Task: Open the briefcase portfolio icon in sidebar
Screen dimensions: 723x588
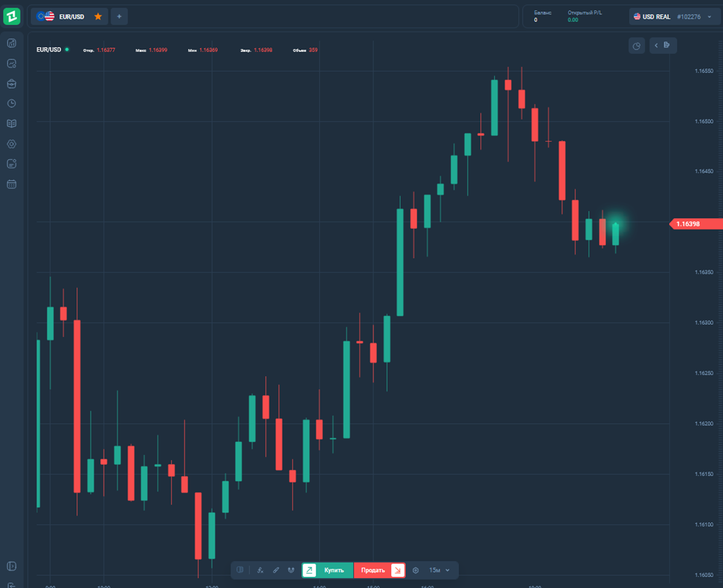Action: coord(12,84)
